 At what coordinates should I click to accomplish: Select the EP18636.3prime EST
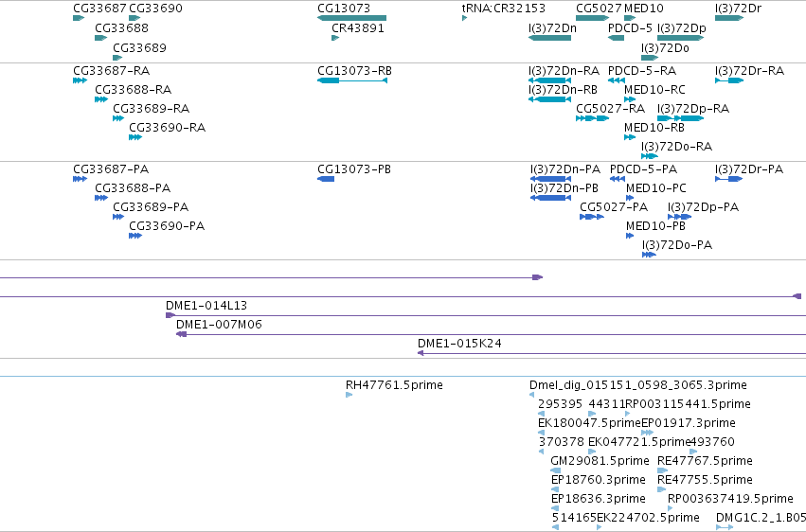click(555, 508)
